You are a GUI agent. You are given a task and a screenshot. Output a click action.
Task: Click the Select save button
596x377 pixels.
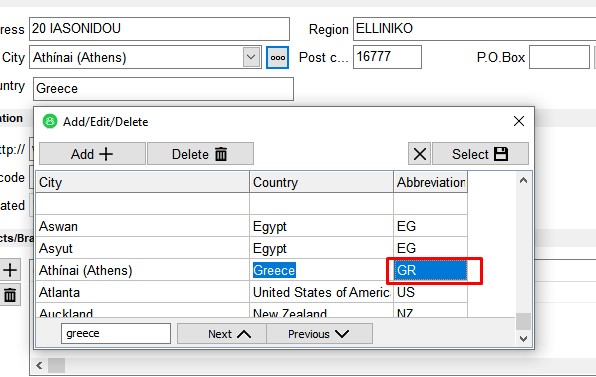(x=480, y=154)
